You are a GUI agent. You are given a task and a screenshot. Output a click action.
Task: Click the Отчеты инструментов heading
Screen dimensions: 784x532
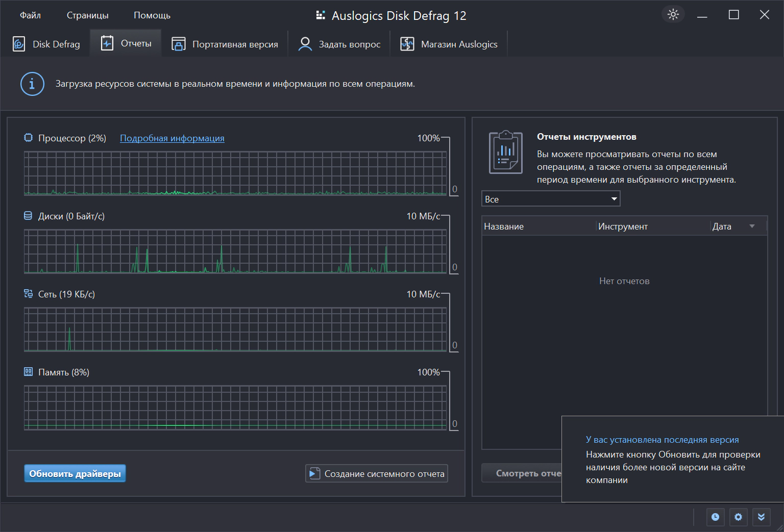coord(586,137)
